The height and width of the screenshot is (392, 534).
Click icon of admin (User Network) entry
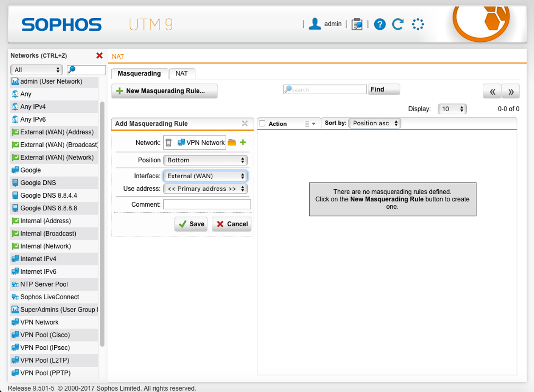pyautogui.click(x=15, y=81)
